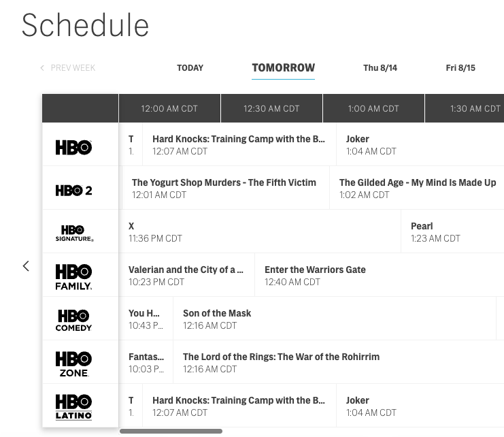This screenshot has width=504, height=437.
Task: Open truncated T listing on HBO Latino row
Action: tap(131, 406)
